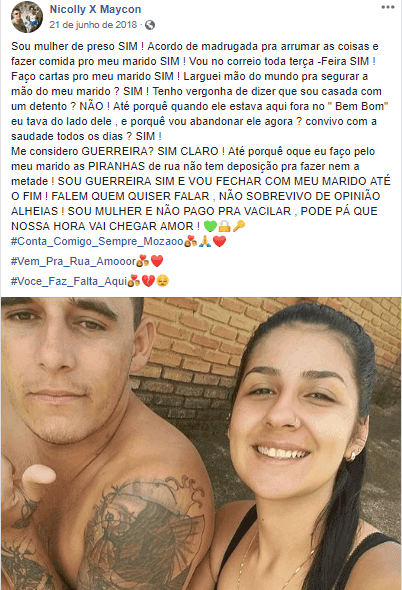The image size is (402, 590).
Task: Click the key emoji
Action: [x=239, y=226]
